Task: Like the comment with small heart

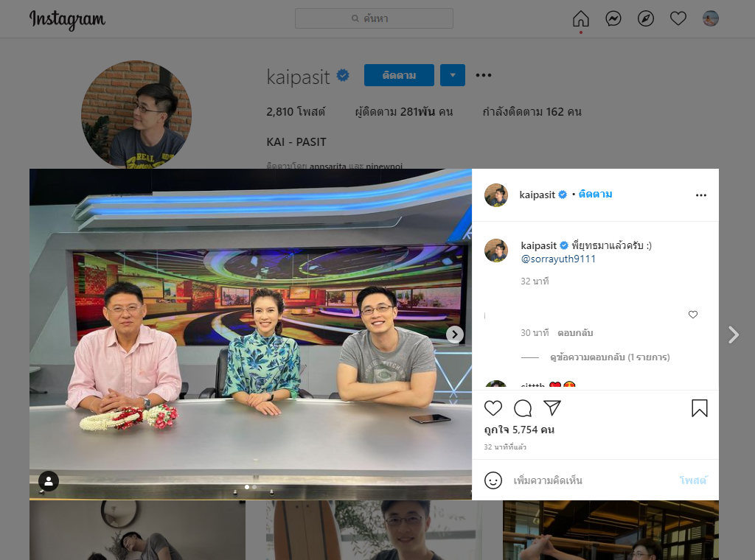Action: pos(693,315)
